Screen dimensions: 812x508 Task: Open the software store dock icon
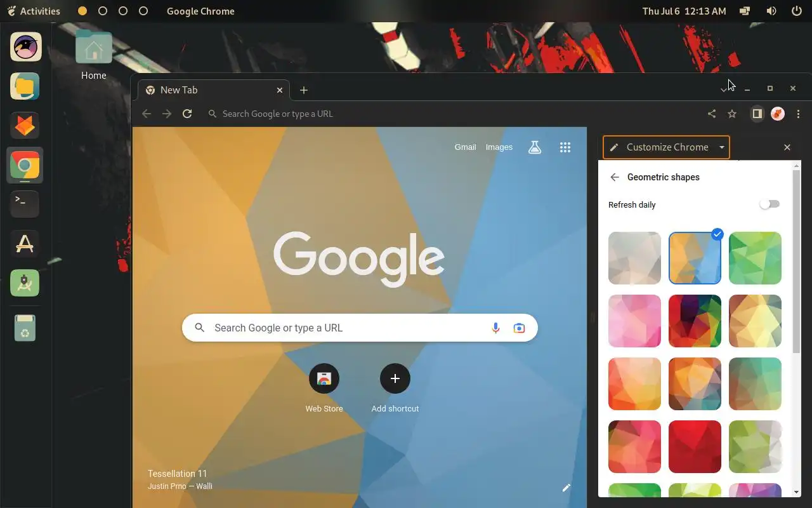coord(25,244)
